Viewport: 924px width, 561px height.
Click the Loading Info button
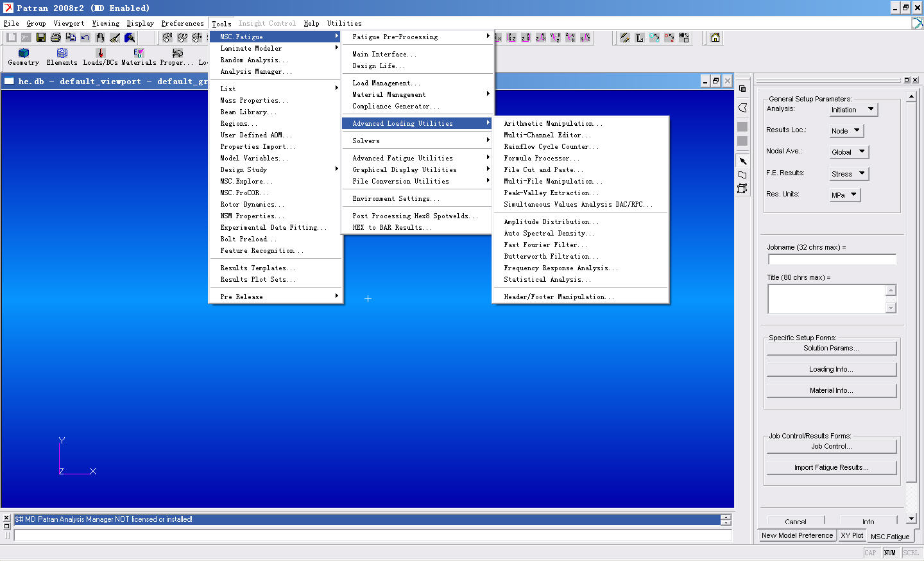(831, 369)
